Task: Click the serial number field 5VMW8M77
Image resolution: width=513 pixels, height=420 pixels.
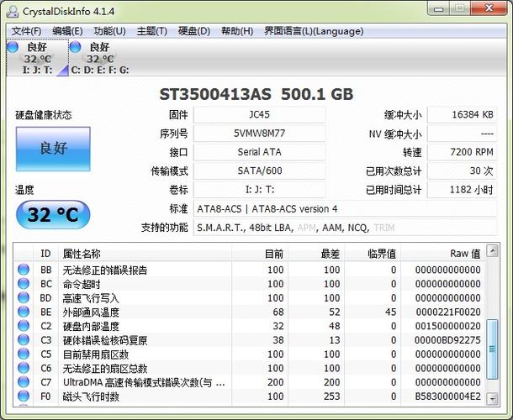Action: click(x=260, y=134)
